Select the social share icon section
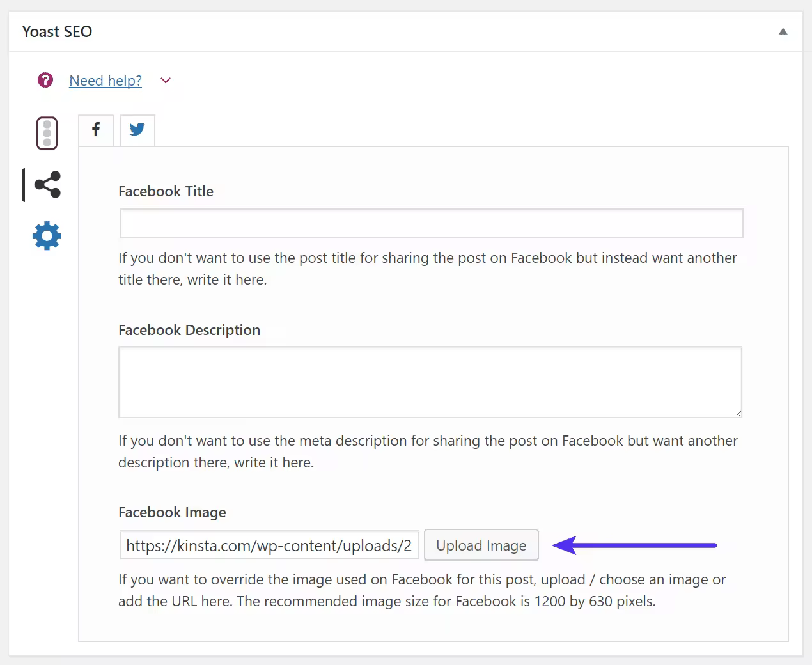 pos(47,185)
